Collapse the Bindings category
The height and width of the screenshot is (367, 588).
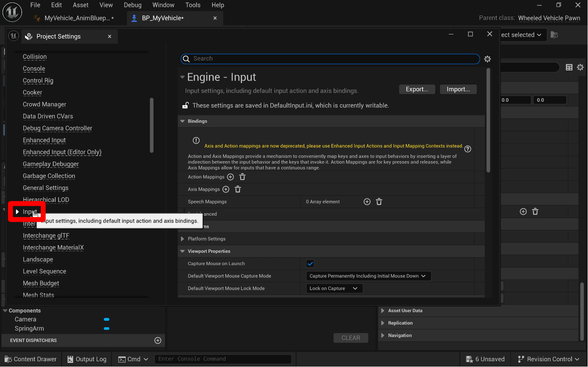click(183, 121)
